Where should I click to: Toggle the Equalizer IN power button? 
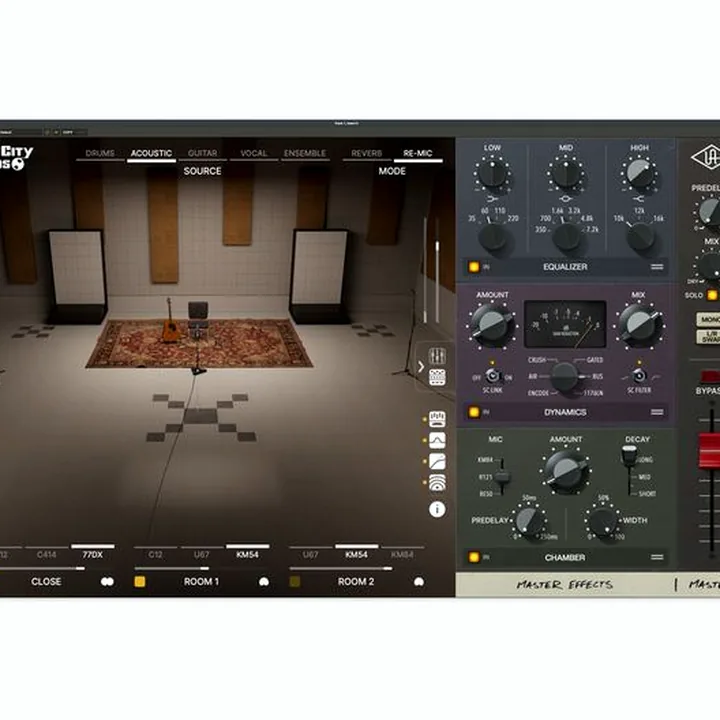(473, 267)
